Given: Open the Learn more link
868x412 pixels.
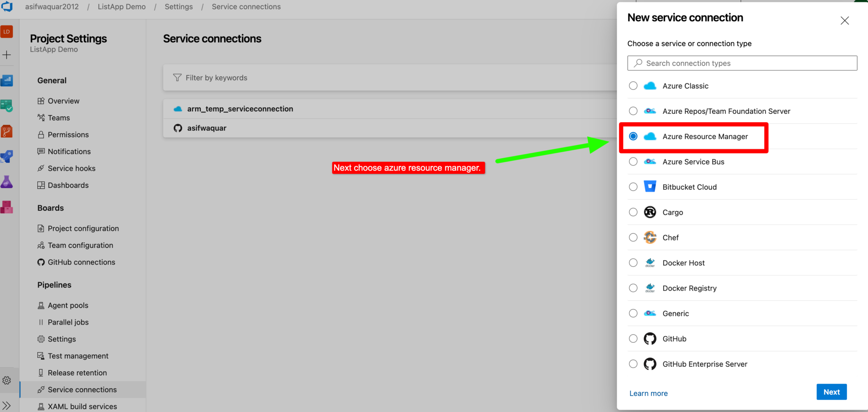Looking at the screenshot, I should click(648, 393).
